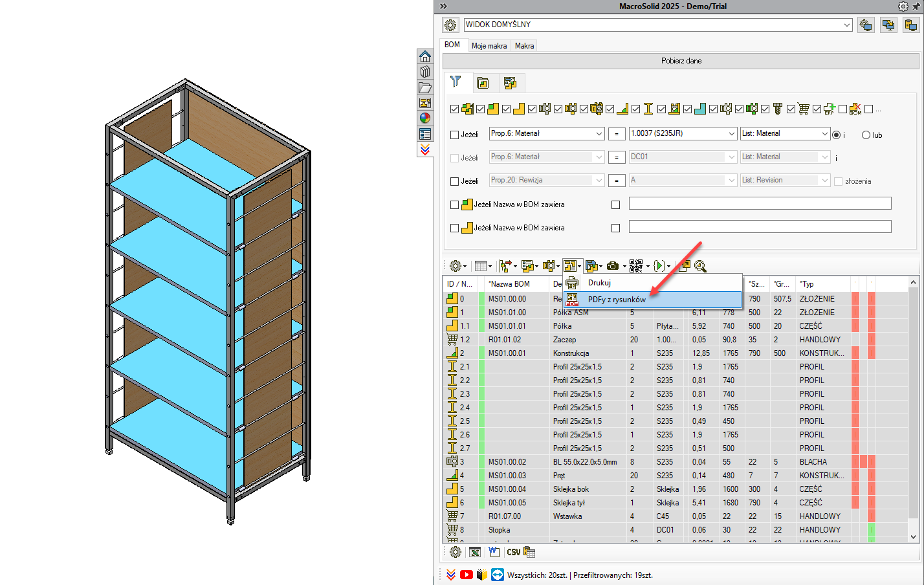Toggle the I-beam profile type filter checkbox
This screenshot has height=585, width=924.
(x=635, y=109)
